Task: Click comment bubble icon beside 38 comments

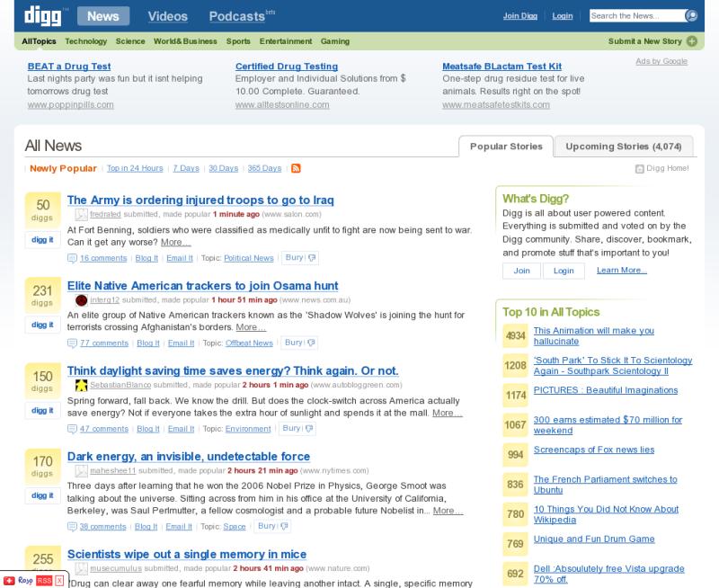Action: click(72, 527)
